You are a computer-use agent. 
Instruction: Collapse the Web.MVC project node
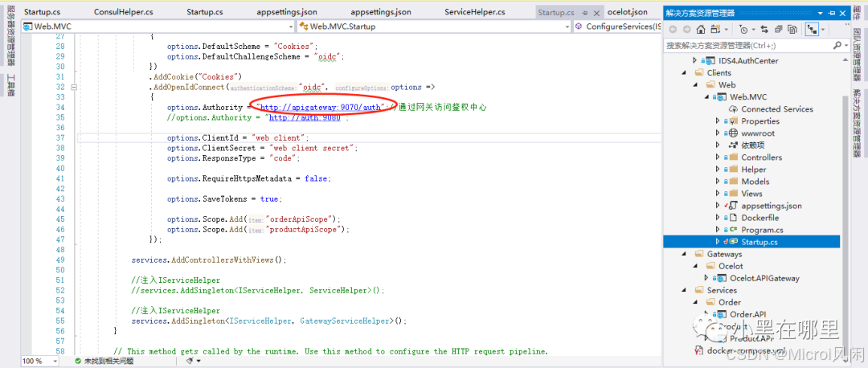tap(707, 97)
